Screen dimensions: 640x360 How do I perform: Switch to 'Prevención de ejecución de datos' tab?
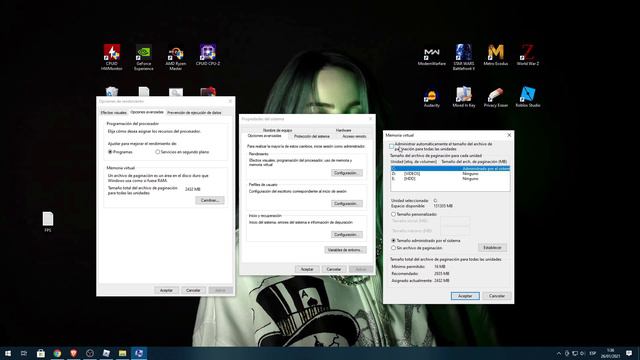point(194,113)
